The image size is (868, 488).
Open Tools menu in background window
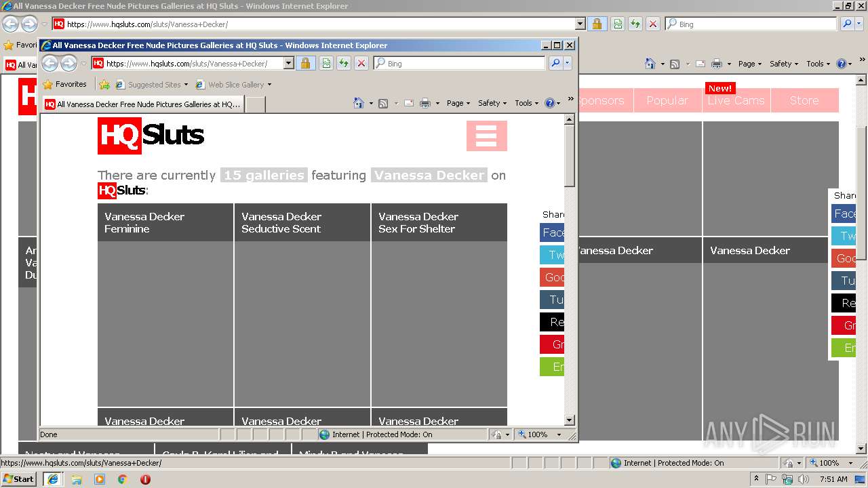(818, 64)
